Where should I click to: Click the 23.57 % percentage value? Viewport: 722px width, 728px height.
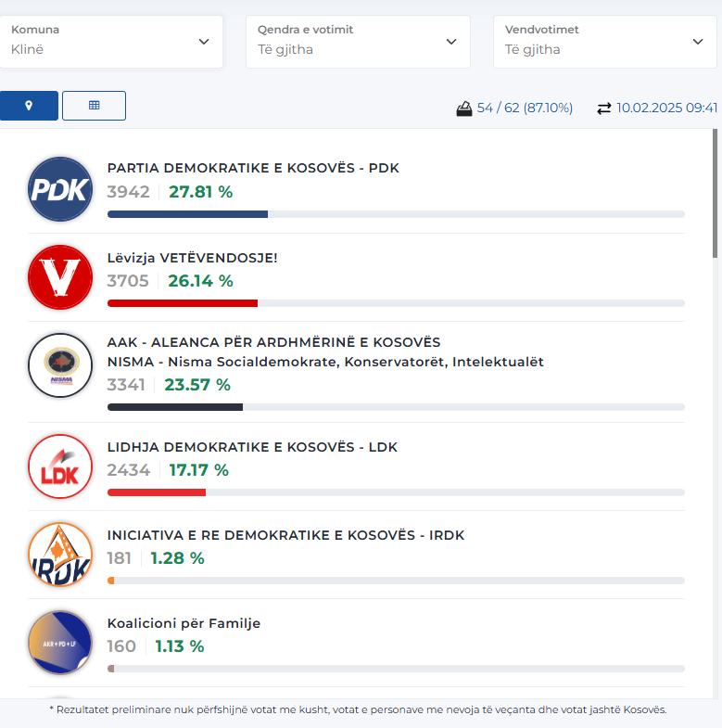[x=197, y=385]
